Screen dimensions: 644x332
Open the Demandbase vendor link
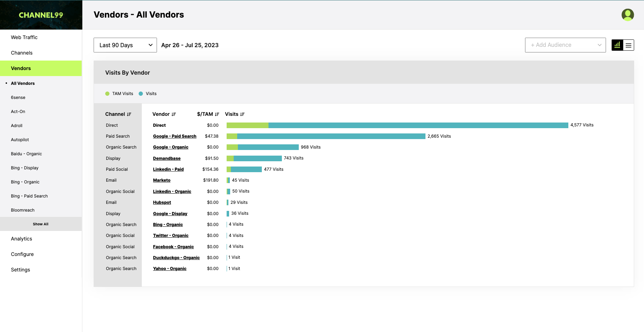pyautogui.click(x=167, y=158)
